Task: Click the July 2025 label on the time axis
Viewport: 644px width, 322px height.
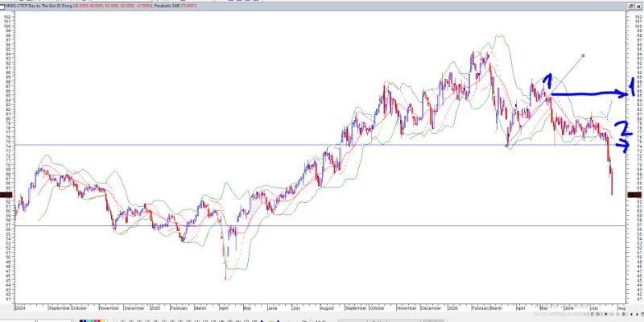Action: (x=295, y=308)
